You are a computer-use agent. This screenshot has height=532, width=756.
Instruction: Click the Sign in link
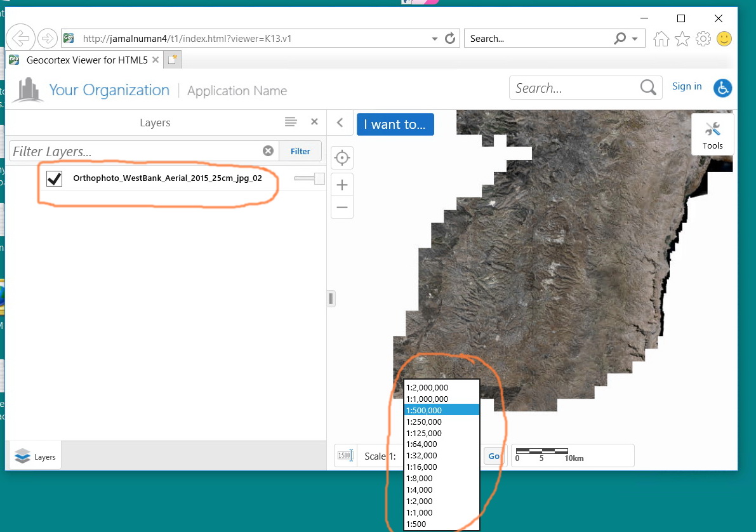coord(687,86)
